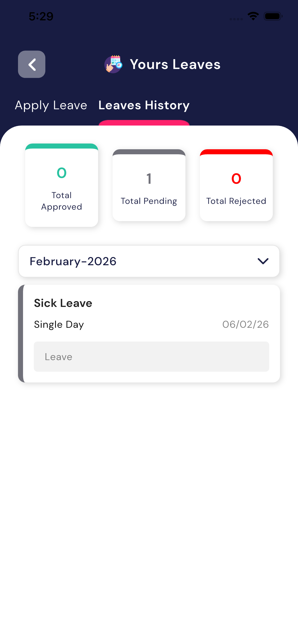Image resolution: width=298 pixels, height=644 pixels.
Task: Tap the pending count number 1
Action: point(149,179)
